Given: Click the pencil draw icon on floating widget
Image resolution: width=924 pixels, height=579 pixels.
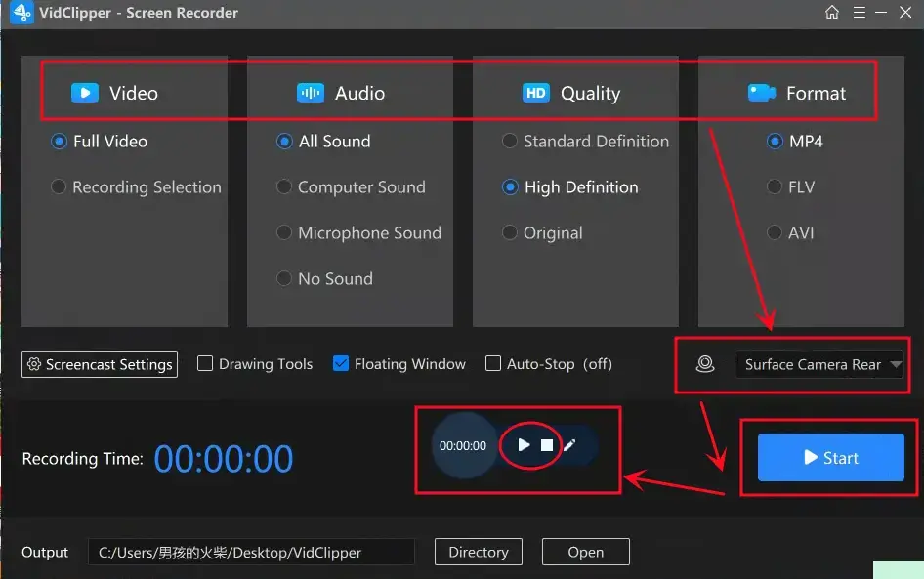Looking at the screenshot, I should coord(569,445).
